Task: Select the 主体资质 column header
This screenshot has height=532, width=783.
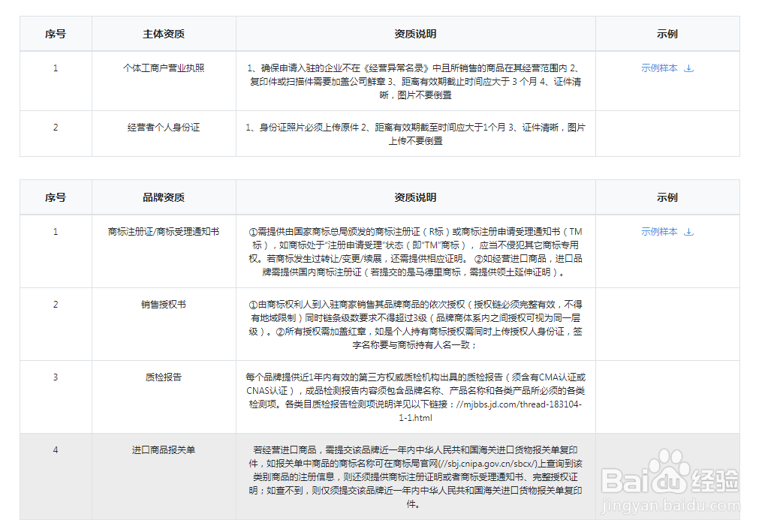Action: (163, 34)
